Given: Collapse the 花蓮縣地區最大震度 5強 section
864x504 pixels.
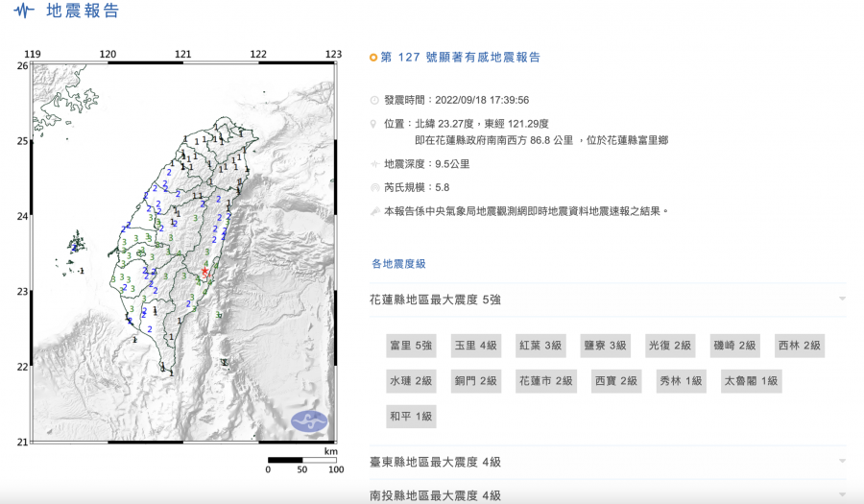Looking at the screenshot, I should (842, 300).
